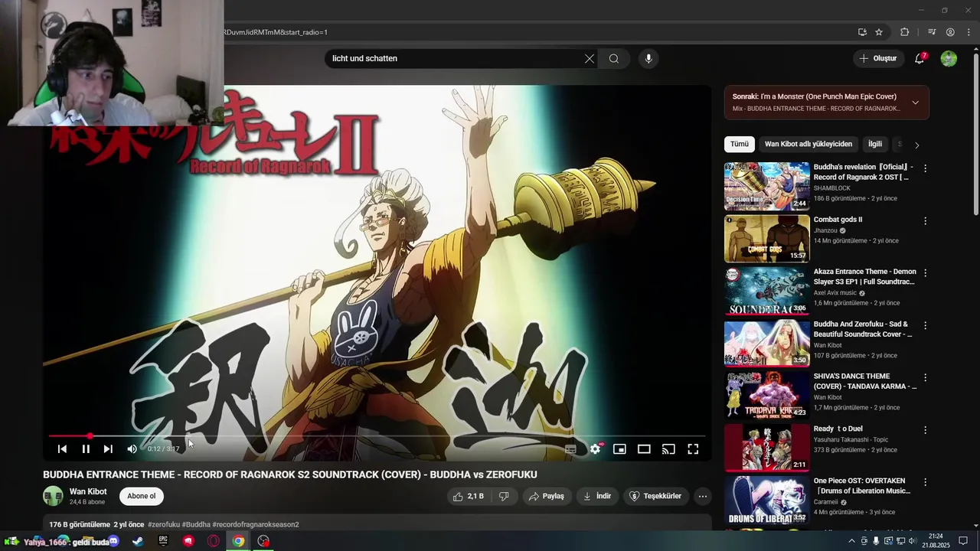Select 'Wan Kibot adlı yükleyiciden' chip
The width and height of the screenshot is (980, 551).
click(x=808, y=144)
